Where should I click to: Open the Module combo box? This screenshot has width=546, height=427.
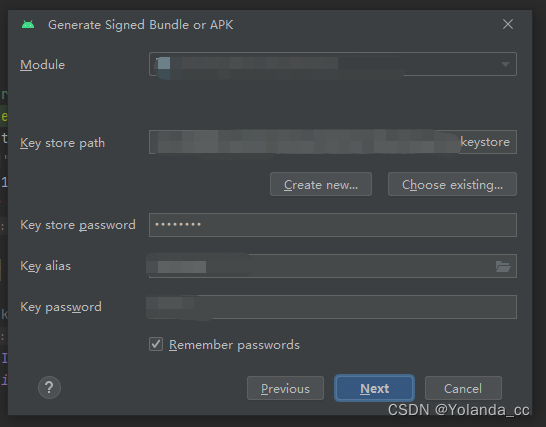point(333,64)
